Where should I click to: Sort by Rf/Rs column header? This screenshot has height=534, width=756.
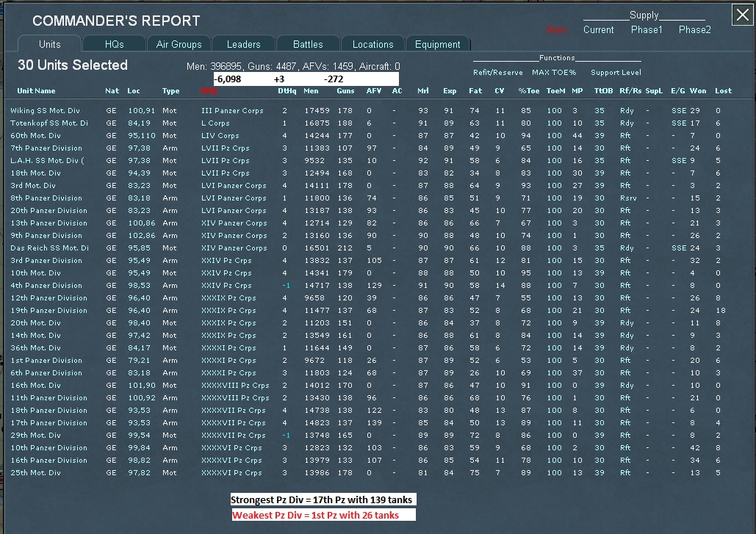[x=630, y=90]
